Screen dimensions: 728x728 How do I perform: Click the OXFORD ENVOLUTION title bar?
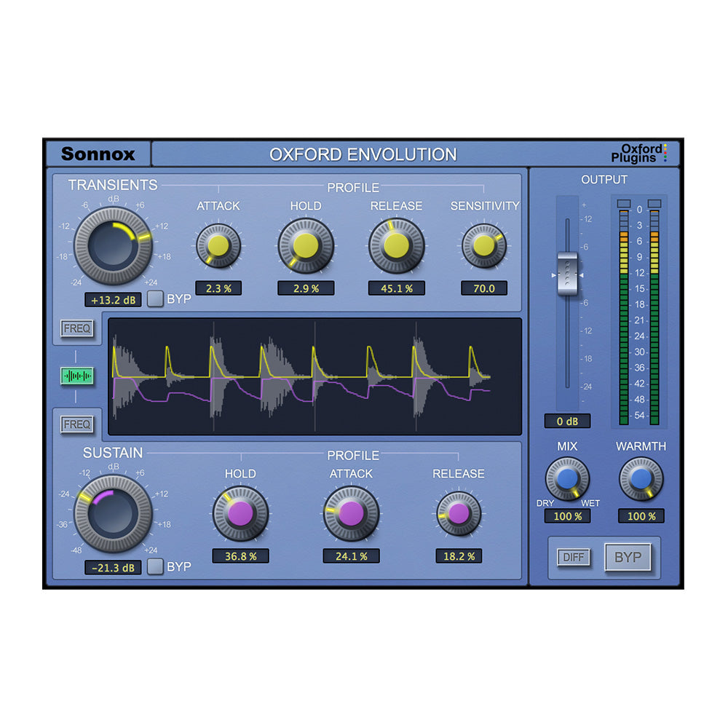[x=364, y=154]
